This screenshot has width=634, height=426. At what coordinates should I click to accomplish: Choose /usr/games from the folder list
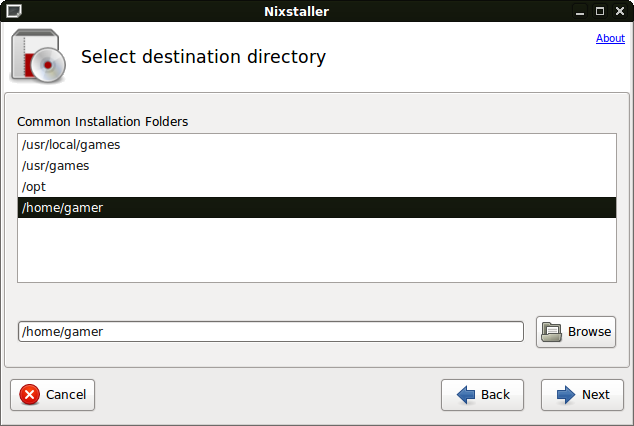[56, 166]
